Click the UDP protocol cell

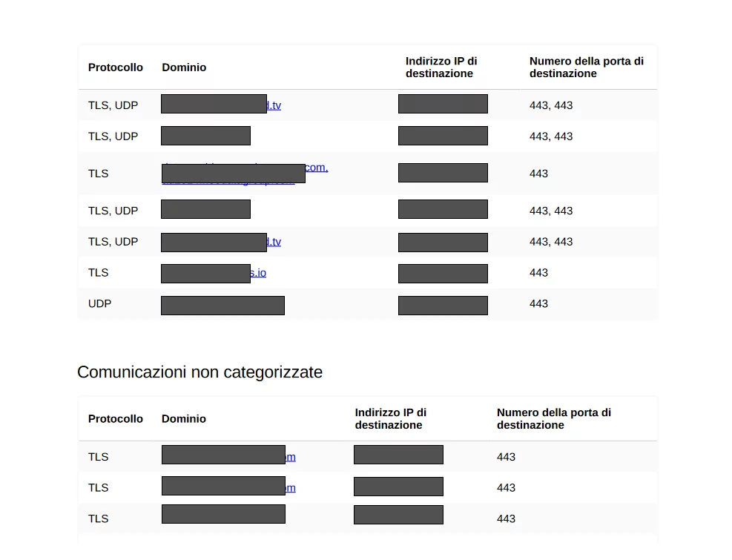pyautogui.click(x=100, y=303)
